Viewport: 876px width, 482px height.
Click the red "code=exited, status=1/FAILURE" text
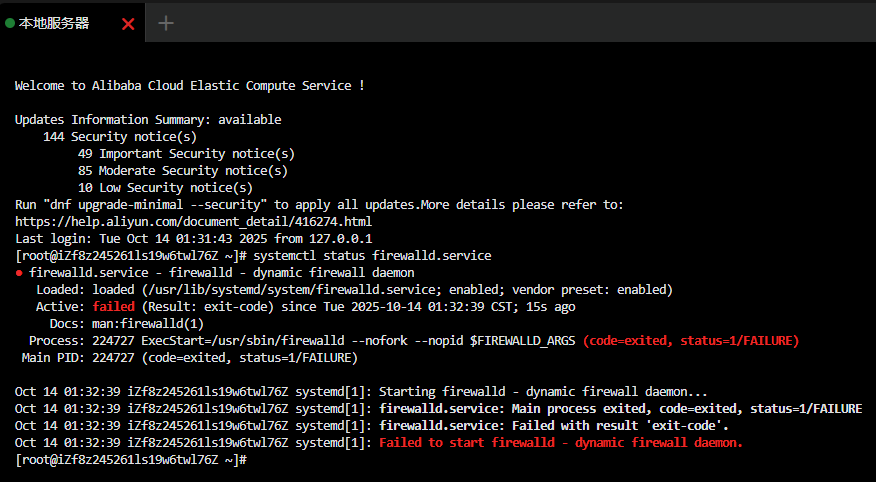pyautogui.click(x=691, y=340)
